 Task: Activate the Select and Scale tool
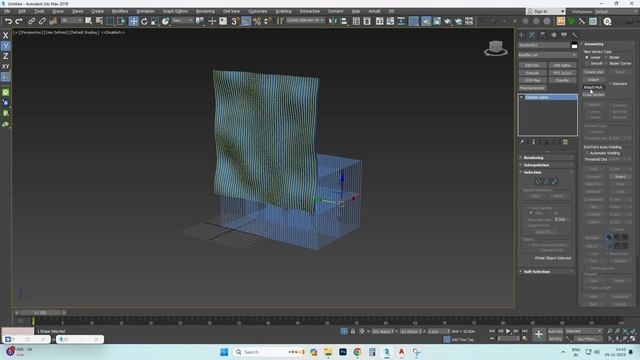point(155,21)
